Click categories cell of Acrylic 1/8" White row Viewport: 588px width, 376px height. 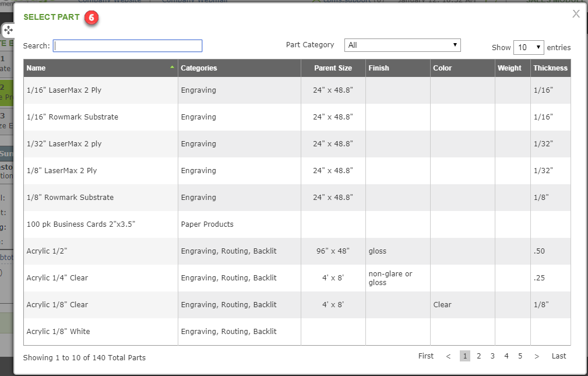click(x=240, y=331)
